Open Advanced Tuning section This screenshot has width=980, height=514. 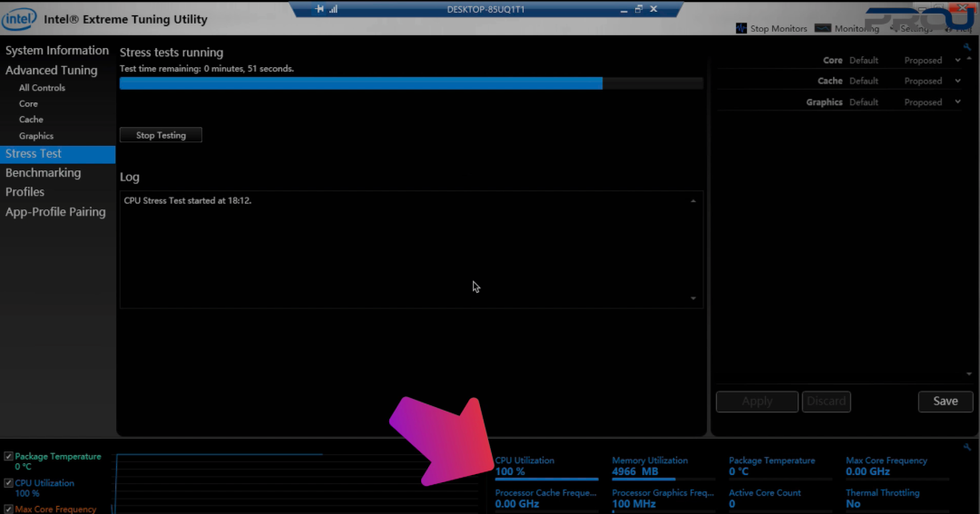coord(51,71)
